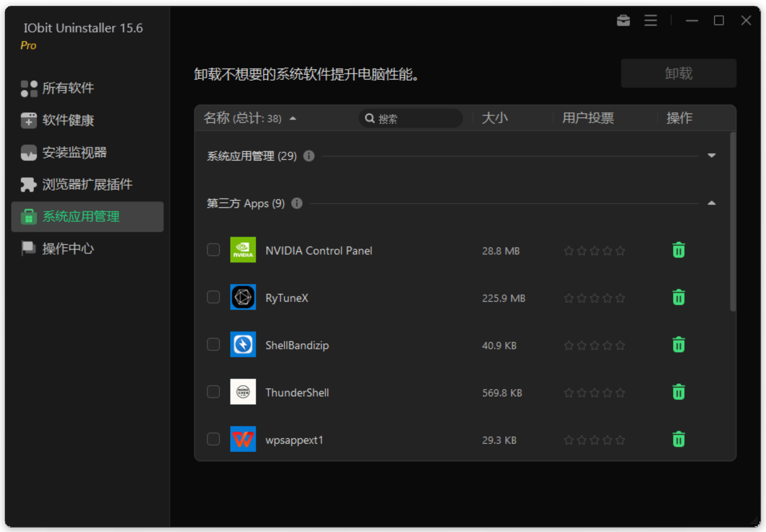Open 安装监视器 in the sidebar
Viewport: 766px width, 532px height.
coord(87,152)
